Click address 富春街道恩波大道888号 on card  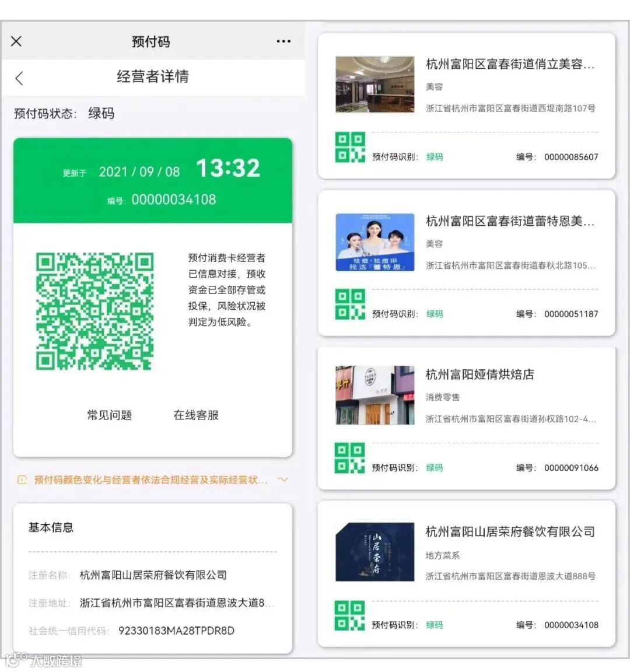click(510, 576)
